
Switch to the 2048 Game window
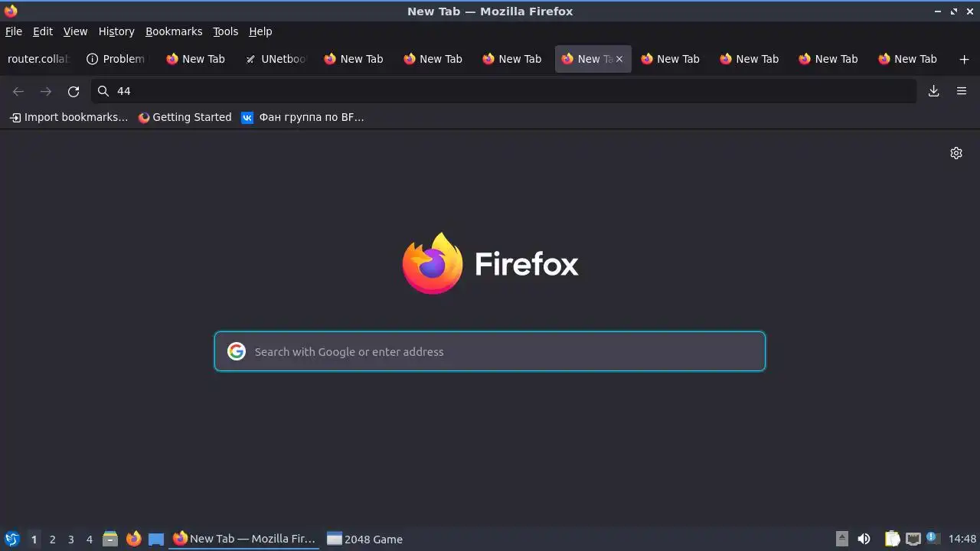click(365, 539)
